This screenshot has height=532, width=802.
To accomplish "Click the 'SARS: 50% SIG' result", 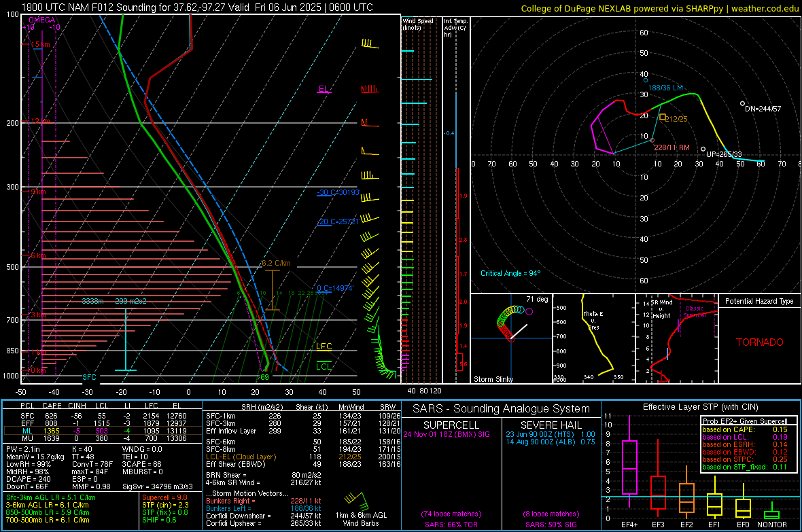I will click(551, 525).
